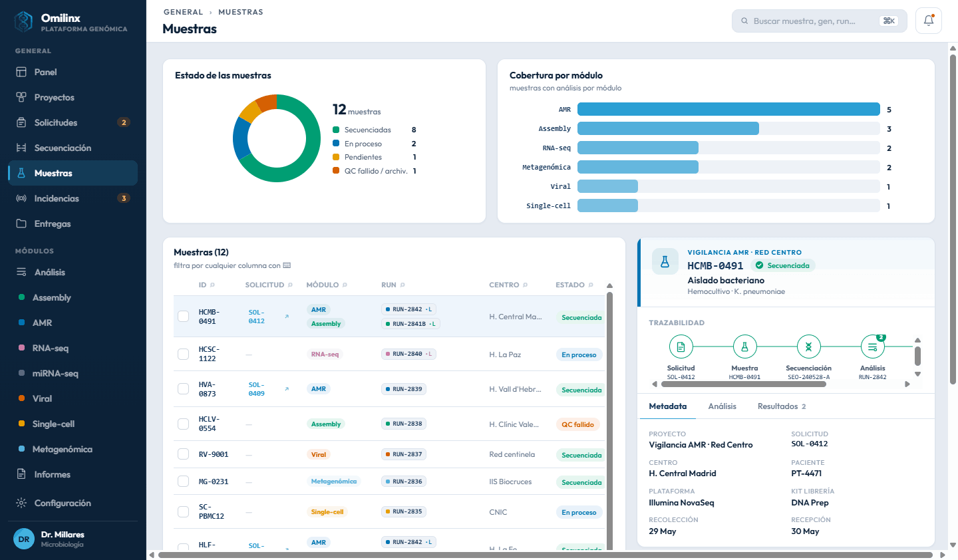Click the Análisis traceability step icon
This screenshot has height=560, width=958.
click(x=872, y=347)
